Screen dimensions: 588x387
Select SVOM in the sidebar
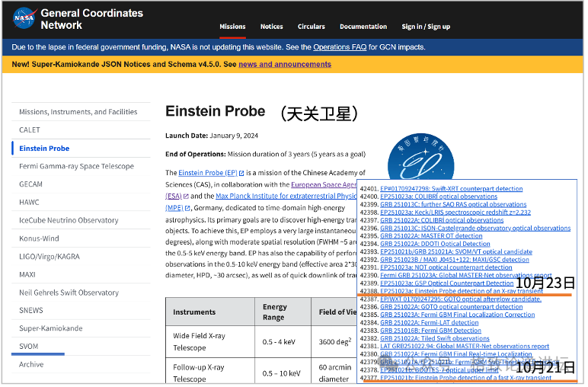(x=81, y=347)
